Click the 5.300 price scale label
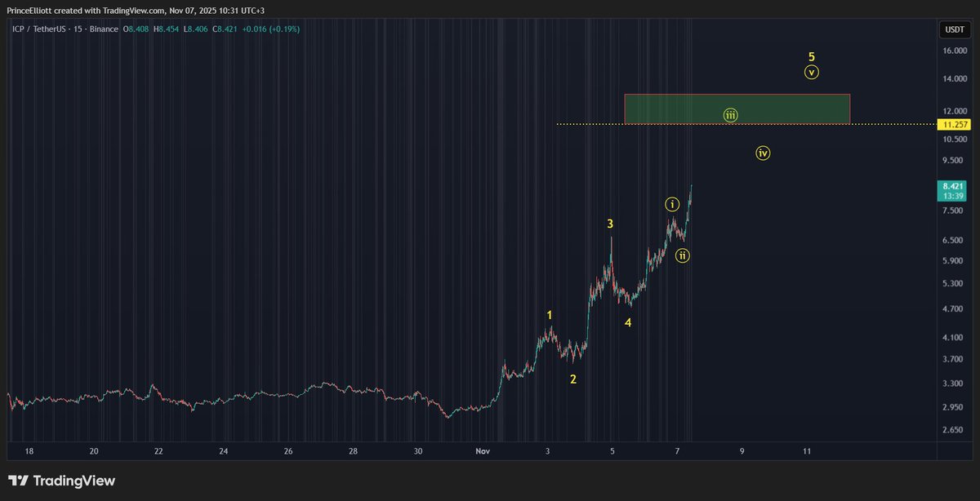This screenshot has width=980, height=501. tap(954, 284)
